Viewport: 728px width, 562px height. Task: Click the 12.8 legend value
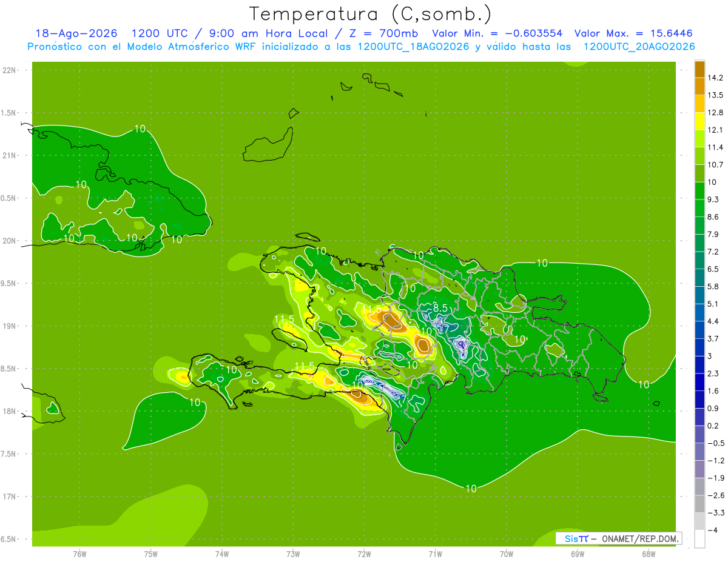[x=715, y=113]
